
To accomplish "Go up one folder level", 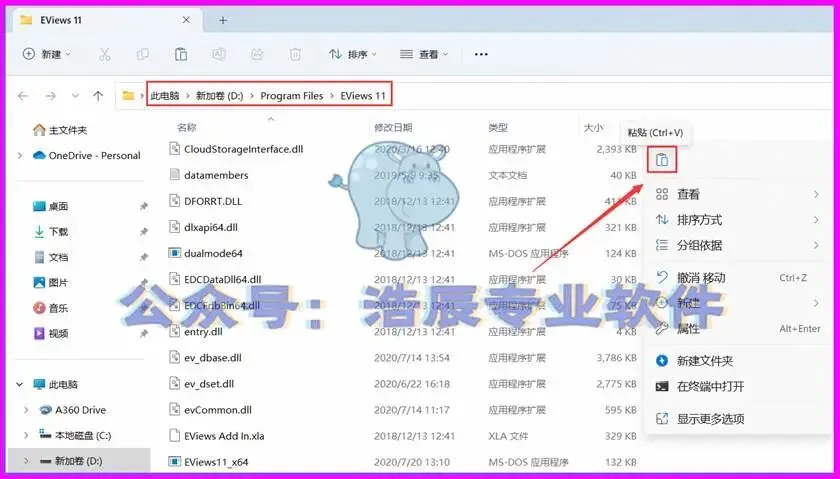I will click(x=98, y=96).
